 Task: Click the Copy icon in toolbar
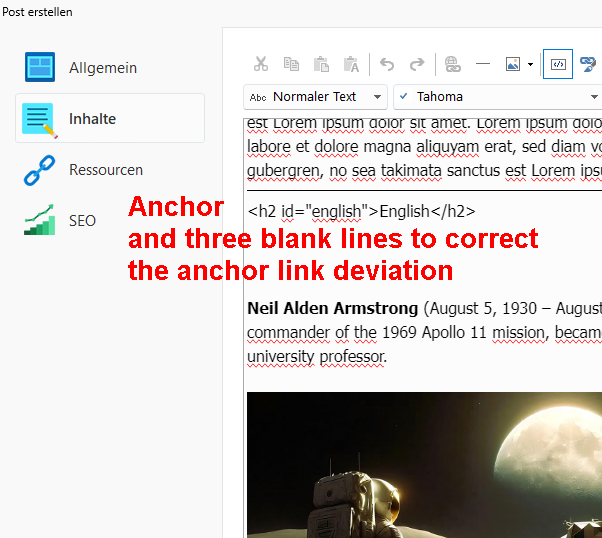pos(291,65)
